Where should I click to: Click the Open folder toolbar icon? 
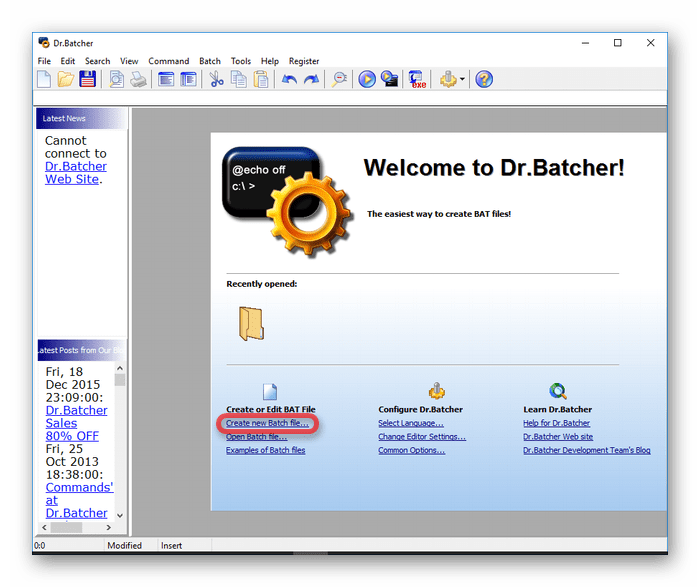pyautogui.click(x=66, y=79)
